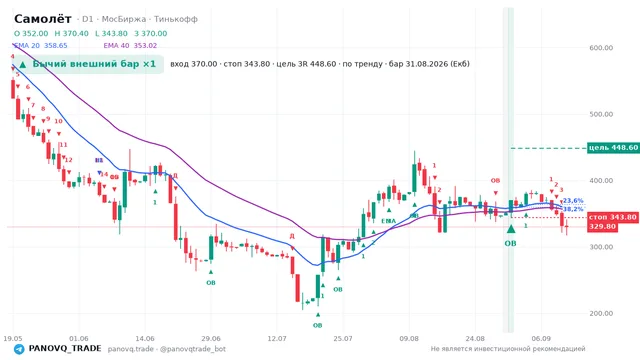
Task: Click the green EMA marker label on the chart
Action: [x=389, y=221]
